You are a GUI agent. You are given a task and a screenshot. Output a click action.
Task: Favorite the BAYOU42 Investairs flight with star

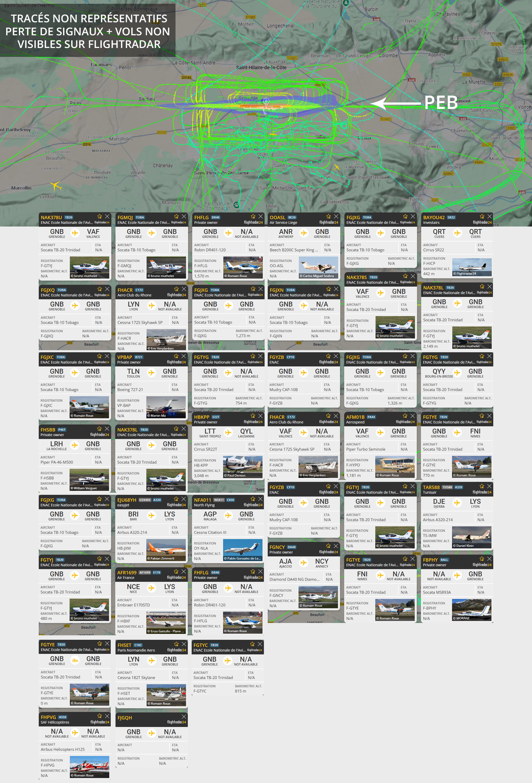(482, 217)
